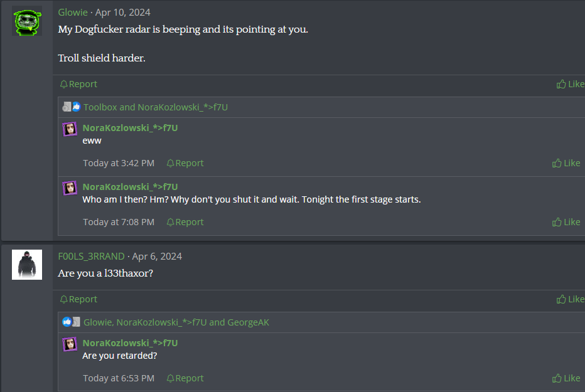Click Nora's avatar beside "Are you retarded?" comment
The height and width of the screenshot is (392, 585).
click(x=70, y=344)
